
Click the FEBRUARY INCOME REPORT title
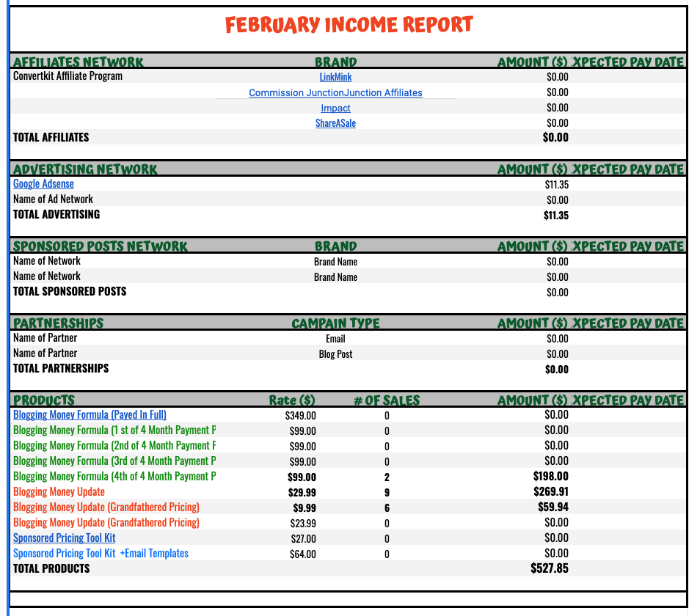pos(348,24)
